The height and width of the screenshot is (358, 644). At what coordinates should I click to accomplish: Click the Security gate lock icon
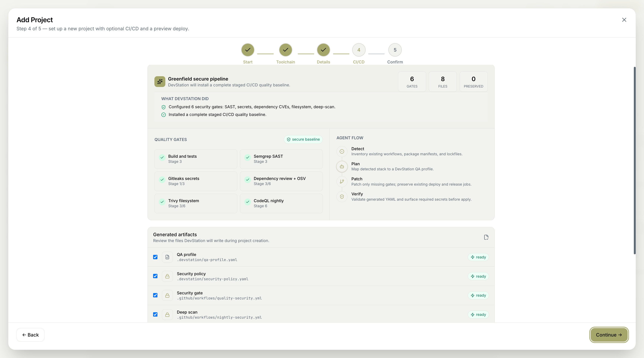tap(167, 296)
